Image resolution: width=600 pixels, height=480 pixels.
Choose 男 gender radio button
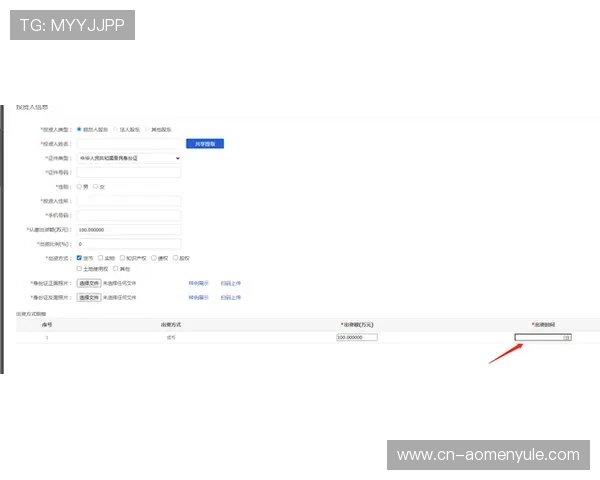tap(79, 186)
